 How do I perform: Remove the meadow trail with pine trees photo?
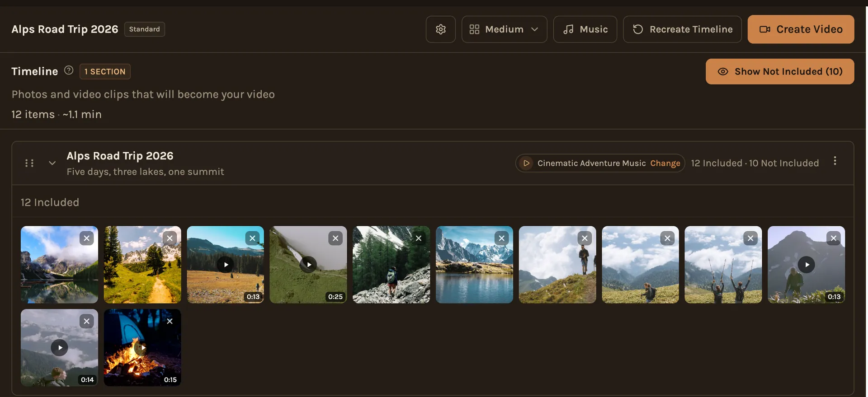click(170, 238)
